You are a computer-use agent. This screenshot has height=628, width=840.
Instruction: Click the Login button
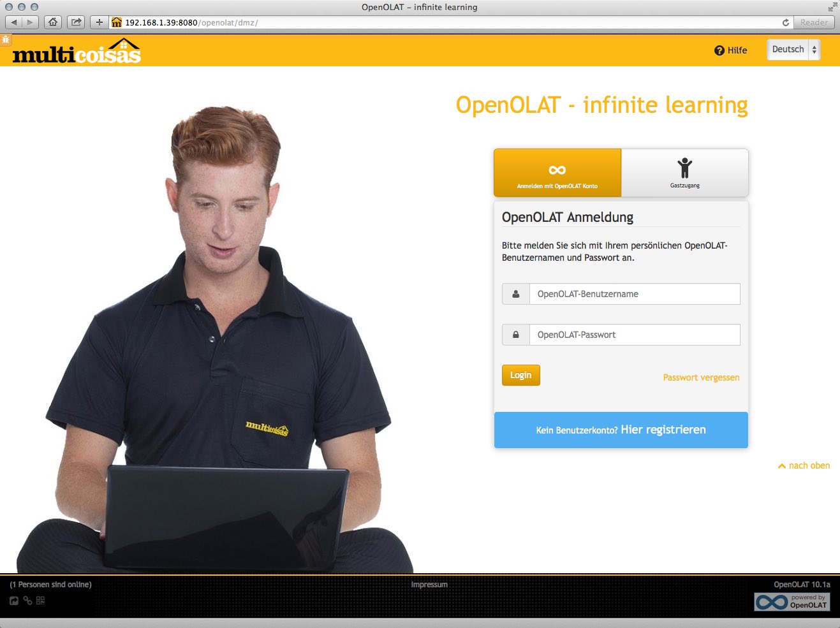click(521, 375)
